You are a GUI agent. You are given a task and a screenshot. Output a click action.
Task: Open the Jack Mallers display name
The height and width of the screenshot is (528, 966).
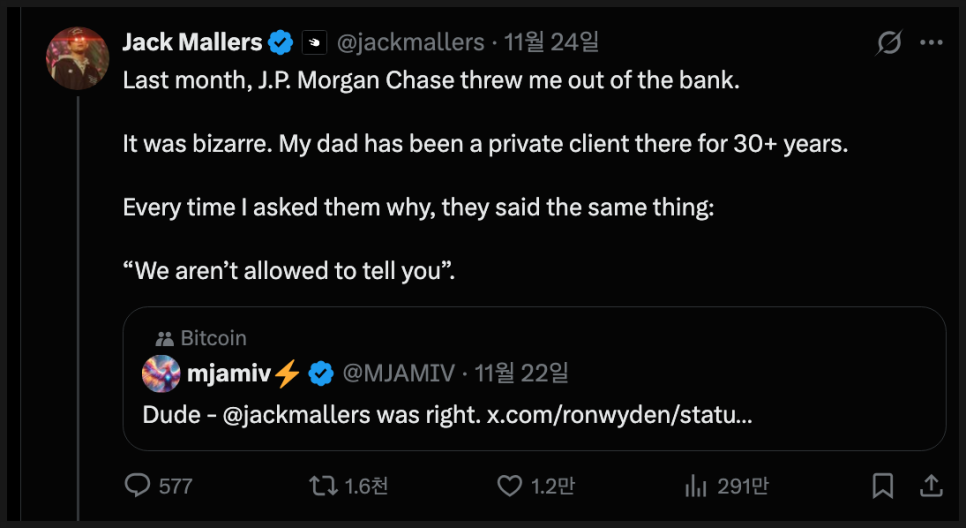(x=191, y=42)
